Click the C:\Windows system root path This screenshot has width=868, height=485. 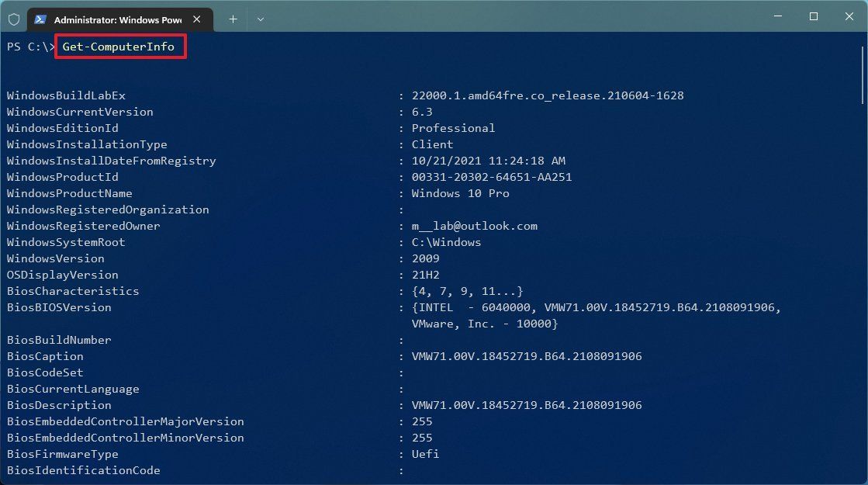click(448, 242)
